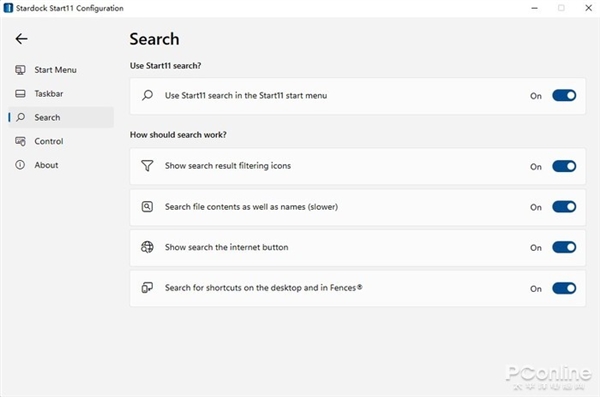Click the Taskbar icon in sidebar
Viewport: 600px width, 397px height.
pos(20,93)
